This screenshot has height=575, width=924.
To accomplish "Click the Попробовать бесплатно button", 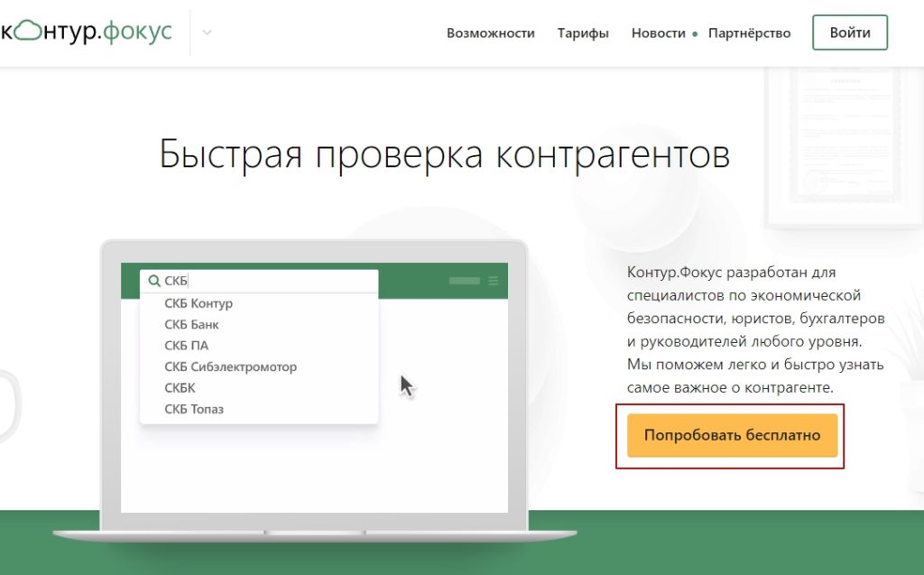I will click(732, 435).
